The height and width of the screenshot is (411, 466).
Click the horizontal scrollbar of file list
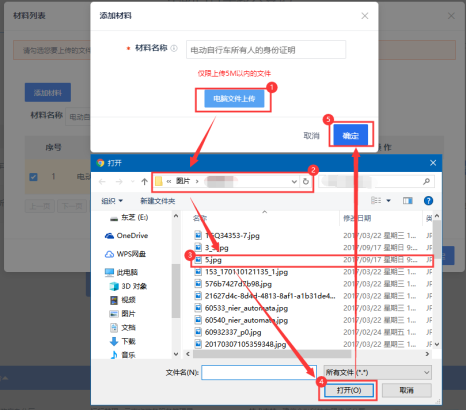click(x=272, y=354)
